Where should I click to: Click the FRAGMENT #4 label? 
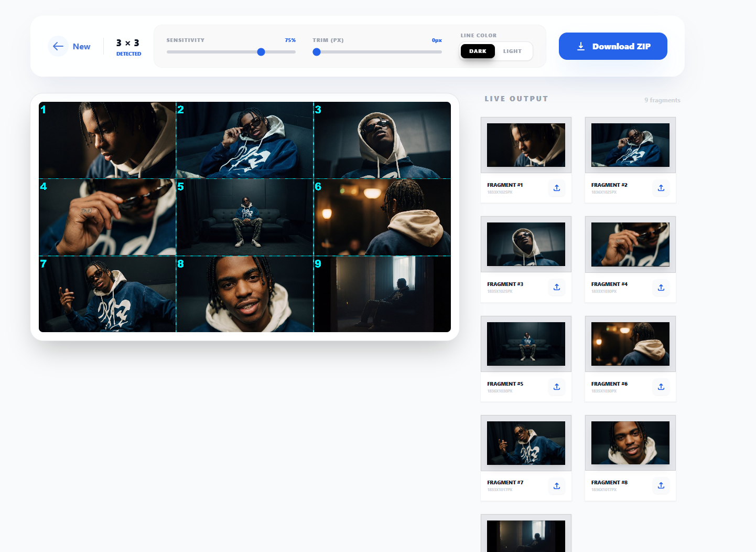609,284
